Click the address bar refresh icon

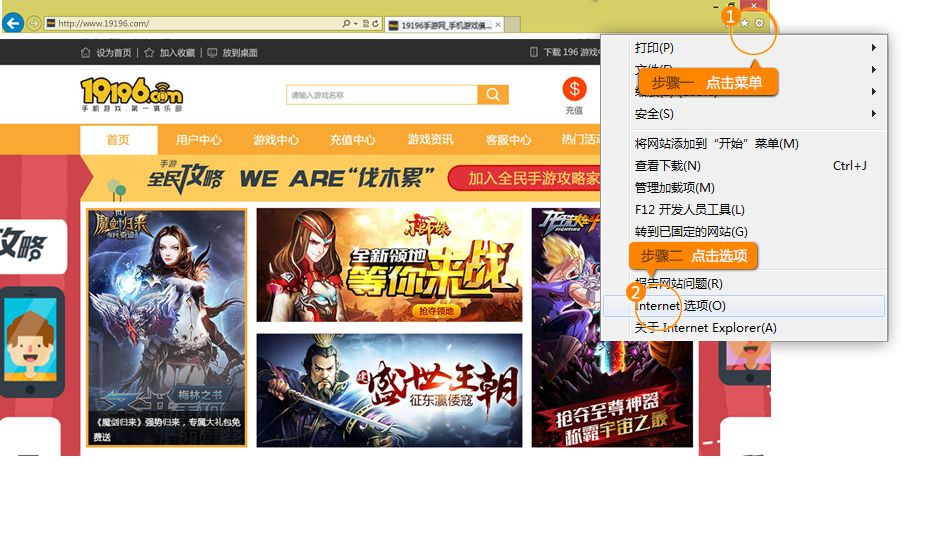375,23
